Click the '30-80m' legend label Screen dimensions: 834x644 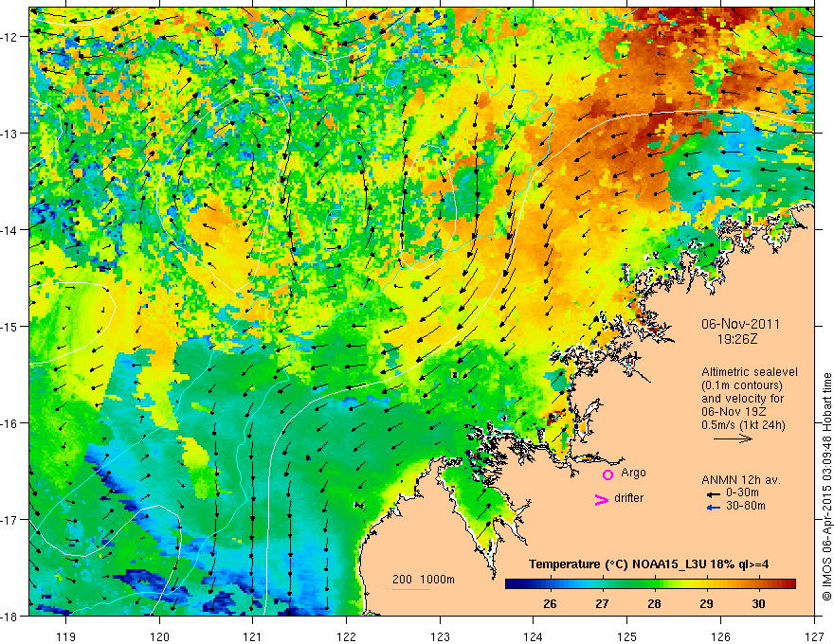[746, 506]
